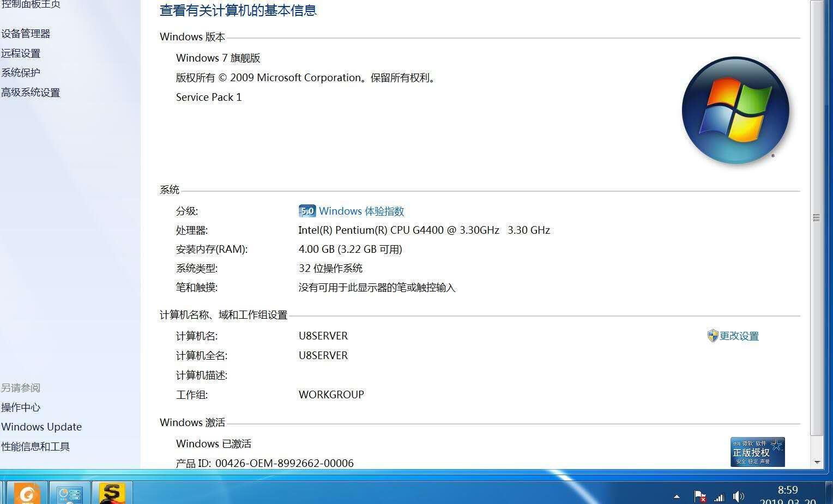
Task: Open the orange G application in the taskbar
Action: (27, 493)
